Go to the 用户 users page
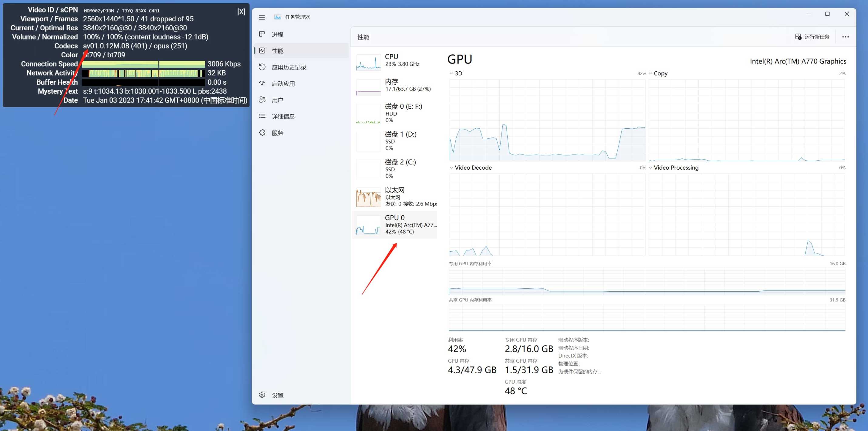868x431 pixels. [x=277, y=100]
